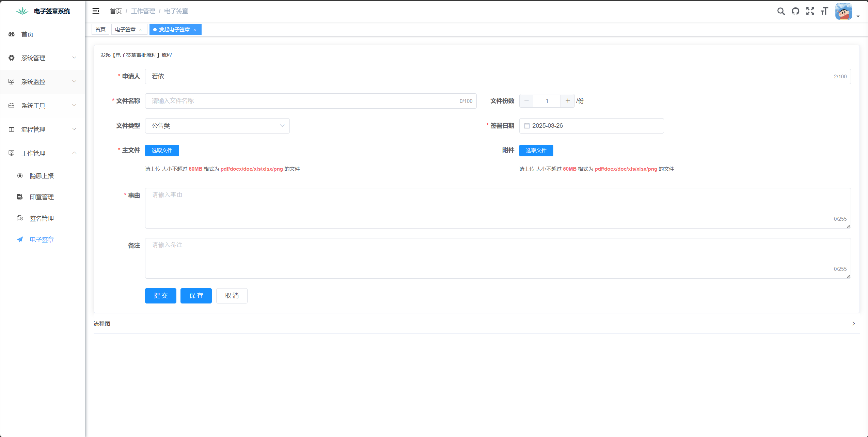Increase 文件份数 with the plus stepper
Viewport: 868px width, 437px height.
click(567, 101)
